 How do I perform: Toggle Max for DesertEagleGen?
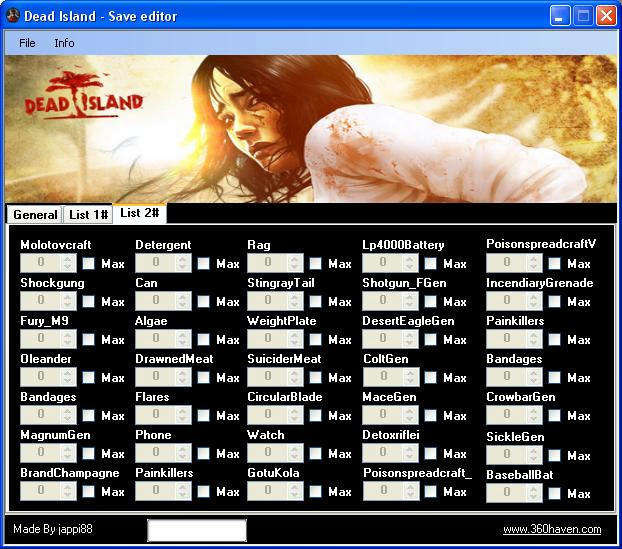click(x=430, y=340)
